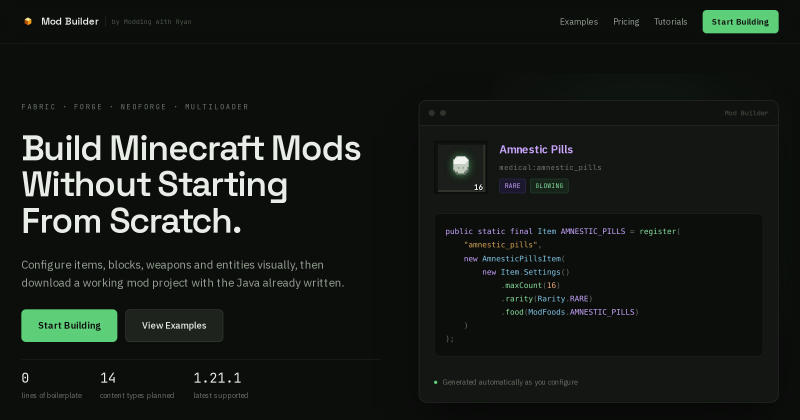The height and width of the screenshot is (420, 800).
Task: Click the 'by Modding with Ryan' text
Action: click(x=152, y=22)
